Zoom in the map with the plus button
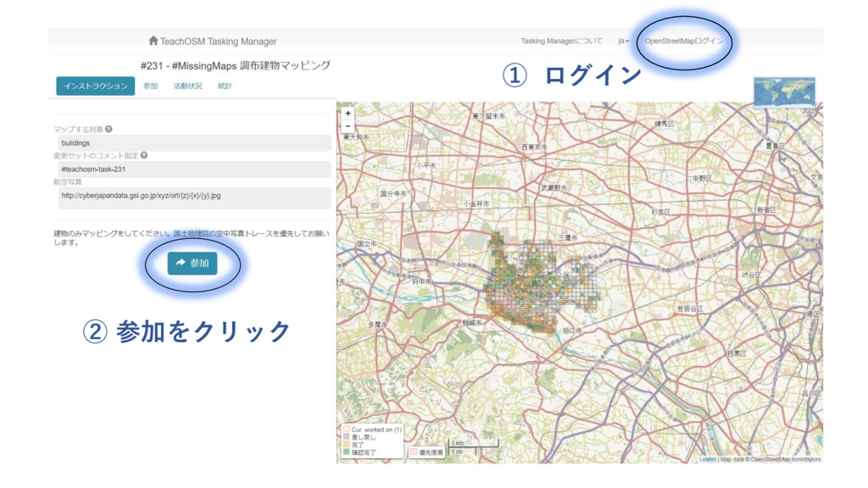Viewport: 868px width, 488px height. coord(348,113)
